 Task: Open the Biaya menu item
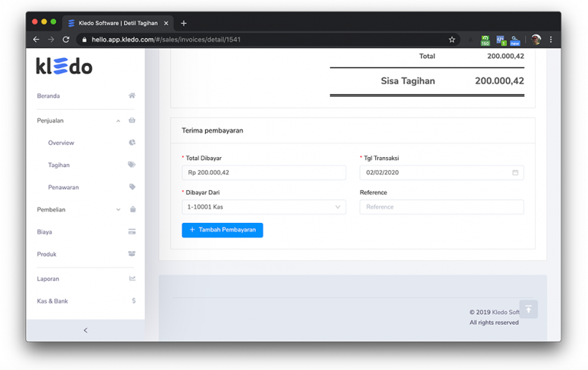click(x=44, y=232)
